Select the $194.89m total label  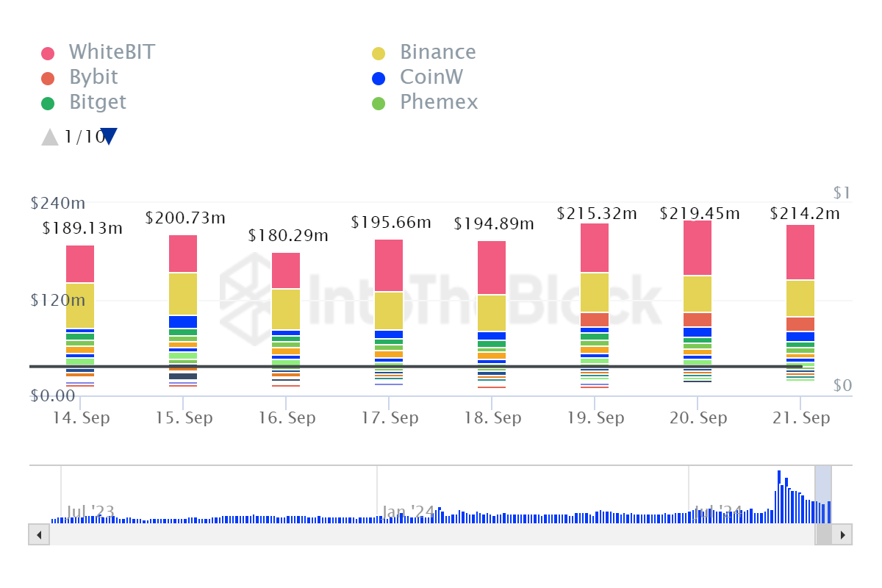point(494,223)
